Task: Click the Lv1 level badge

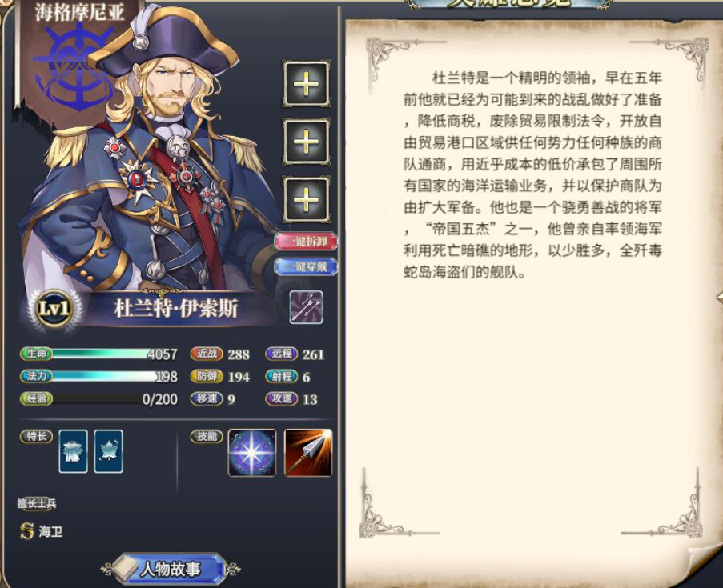Action: click(54, 310)
